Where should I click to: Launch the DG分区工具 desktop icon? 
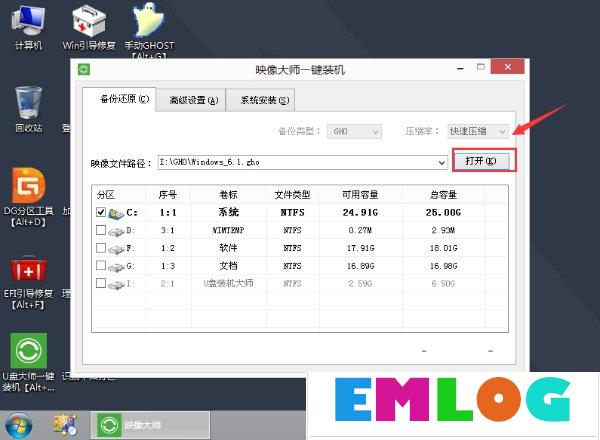[28, 197]
